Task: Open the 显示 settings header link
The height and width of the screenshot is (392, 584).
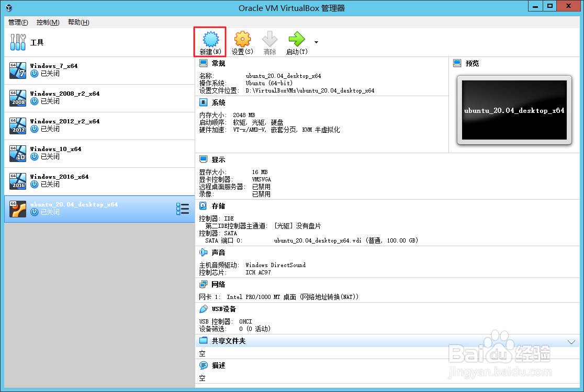Action: click(x=218, y=159)
